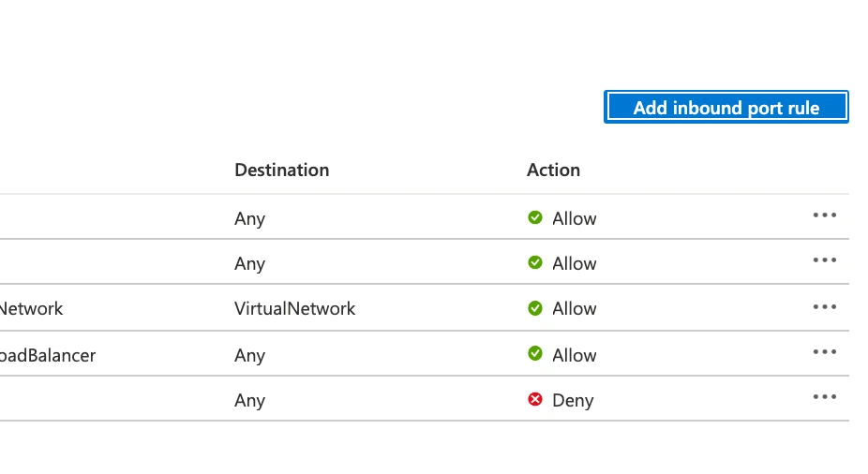Image resolution: width=868 pixels, height=474 pixels.
Task: Click green check icon in VirtualNetwork row
Action: (x=534, y=308)
